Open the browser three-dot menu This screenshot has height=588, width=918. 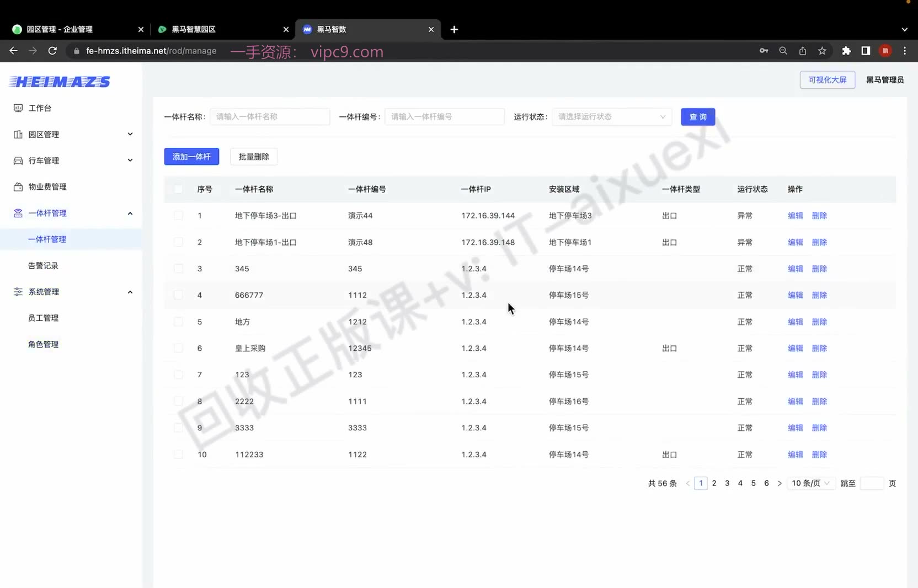click(x=905, y=51)
